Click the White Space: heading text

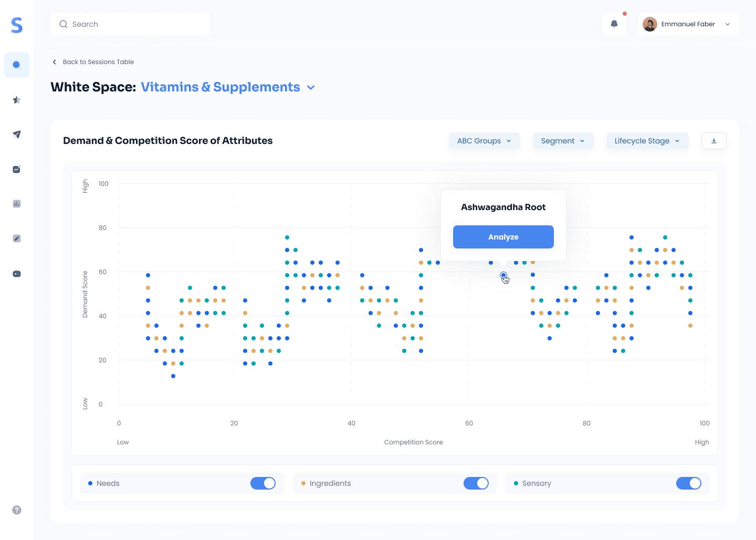(x=93, y=87)
